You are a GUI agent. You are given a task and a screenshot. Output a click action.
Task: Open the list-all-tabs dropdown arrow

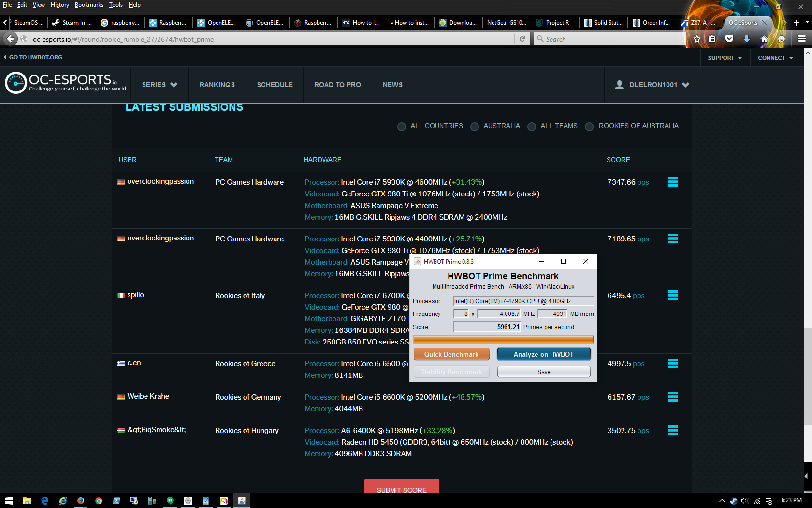[807, 23]
